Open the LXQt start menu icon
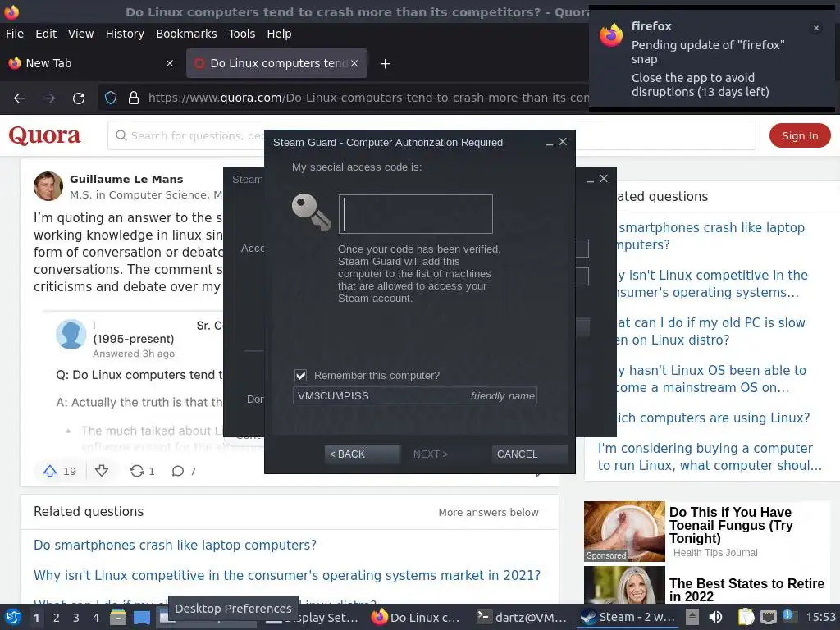Image resolution: width=840 pixels, height=630 pixels. tap(12, 617)
